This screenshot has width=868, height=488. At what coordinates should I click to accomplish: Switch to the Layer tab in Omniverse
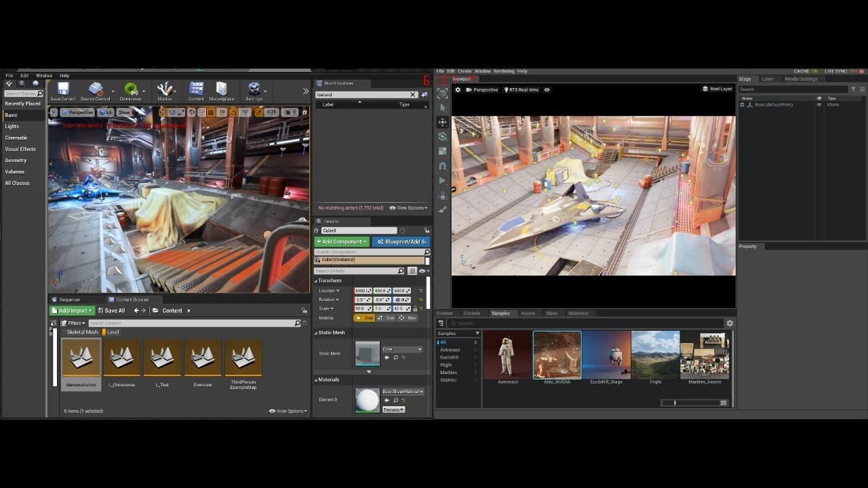point(768,79)
